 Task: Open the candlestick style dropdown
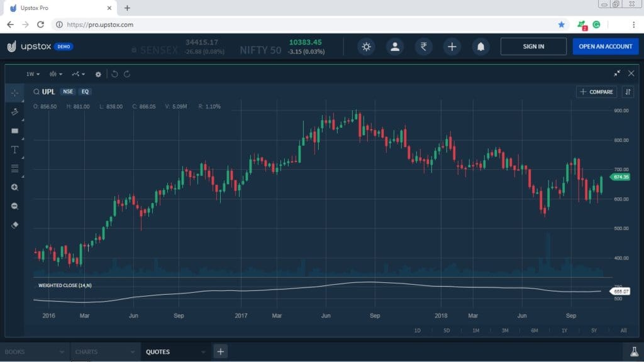(x=55, y=74)
